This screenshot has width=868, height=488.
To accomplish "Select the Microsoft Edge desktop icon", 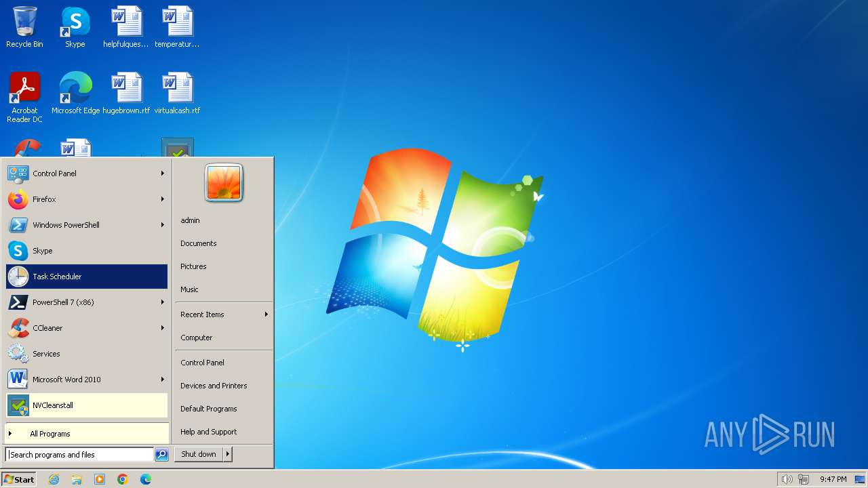I will click(75, 94).
